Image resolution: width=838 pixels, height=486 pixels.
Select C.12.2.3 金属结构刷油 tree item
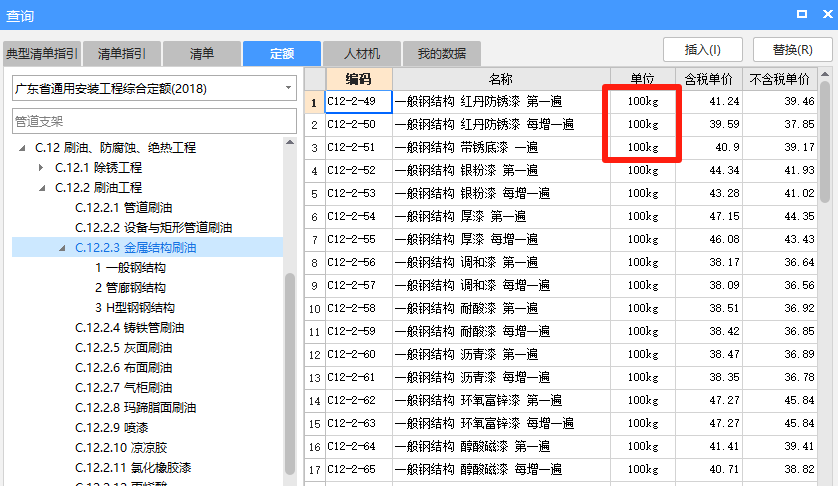coord(136,248)
